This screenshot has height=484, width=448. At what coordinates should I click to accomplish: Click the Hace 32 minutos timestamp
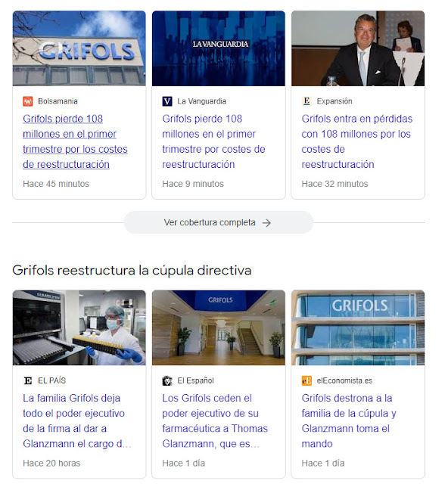[334, 184]
